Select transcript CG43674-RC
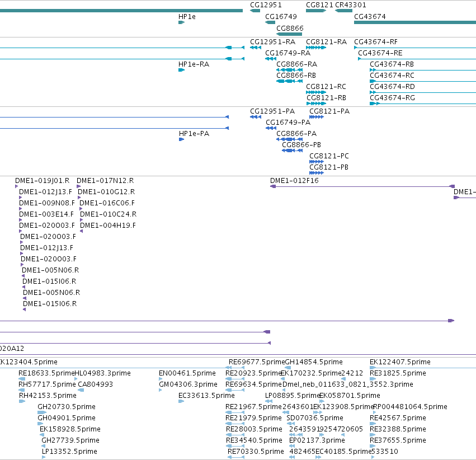Screen dimensions: 476x460 click(423, 81)
